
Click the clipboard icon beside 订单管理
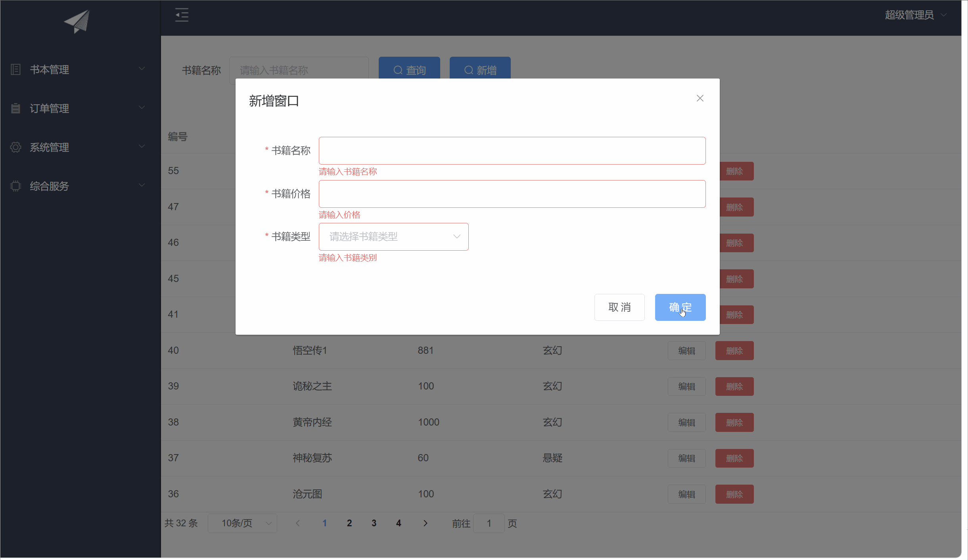(15, 108)
